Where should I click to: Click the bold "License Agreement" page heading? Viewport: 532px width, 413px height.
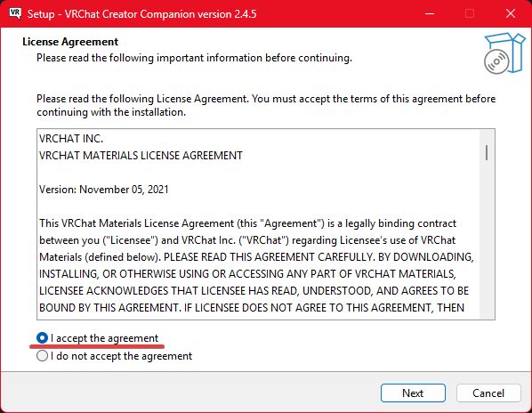(70, 42)
